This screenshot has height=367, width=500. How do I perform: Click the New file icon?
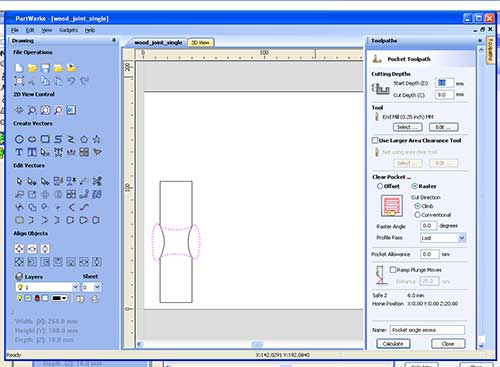(19, 68)
